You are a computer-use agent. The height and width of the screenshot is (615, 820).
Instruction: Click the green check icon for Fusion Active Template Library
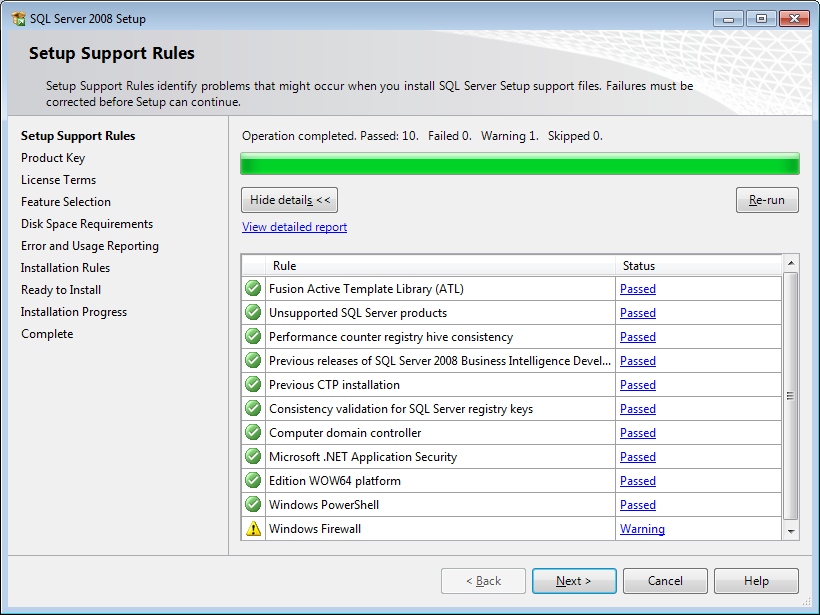click(253, 288)
